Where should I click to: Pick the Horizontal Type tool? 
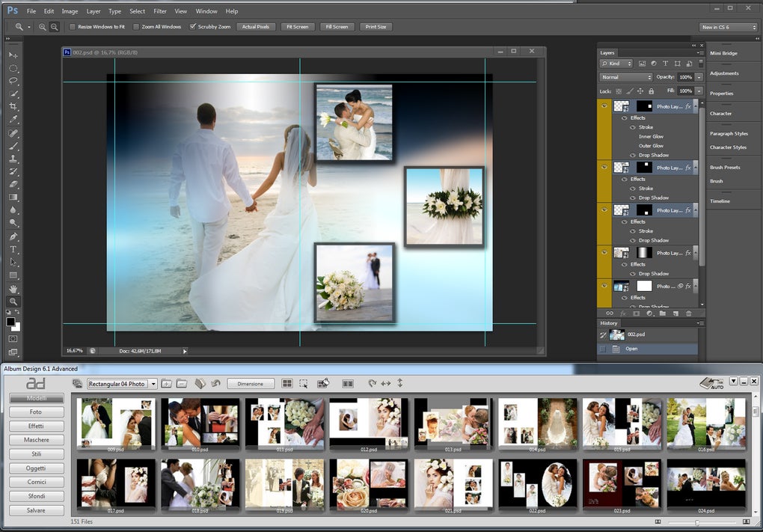point(13,249)
